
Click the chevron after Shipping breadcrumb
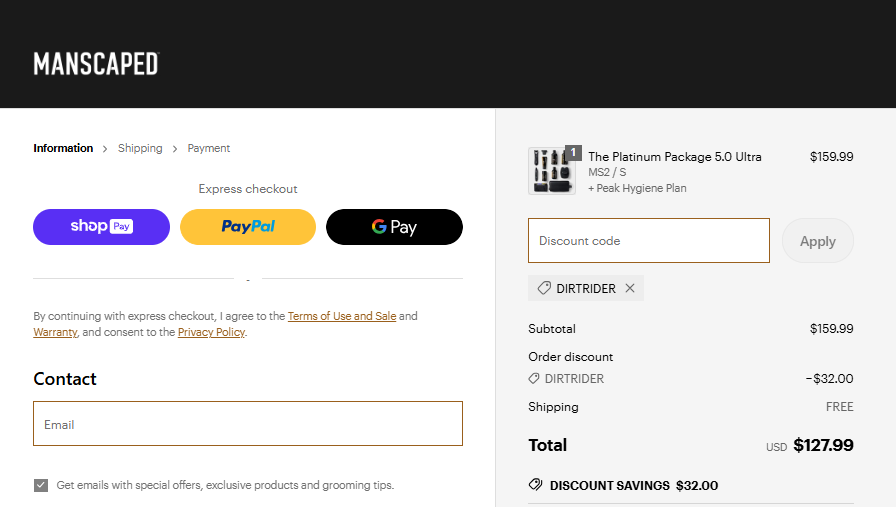tap(175, 149)
